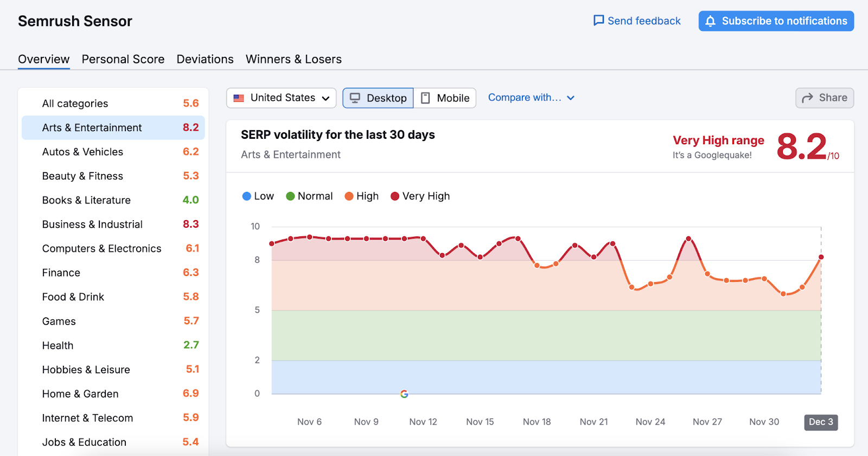
Task: Select the Dec 3 date marker
Action: (820, 422)
